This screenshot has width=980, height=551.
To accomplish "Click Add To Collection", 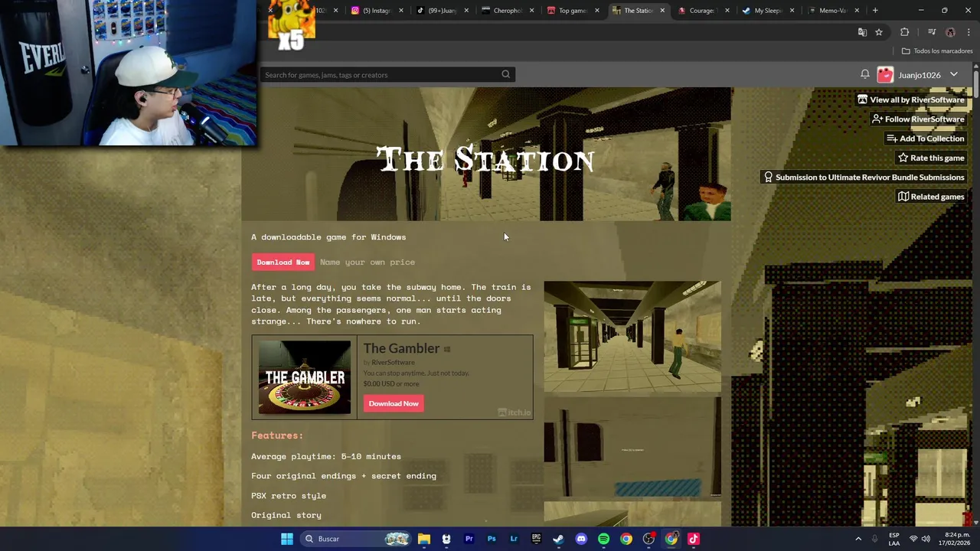I will [x=926, y=139].
